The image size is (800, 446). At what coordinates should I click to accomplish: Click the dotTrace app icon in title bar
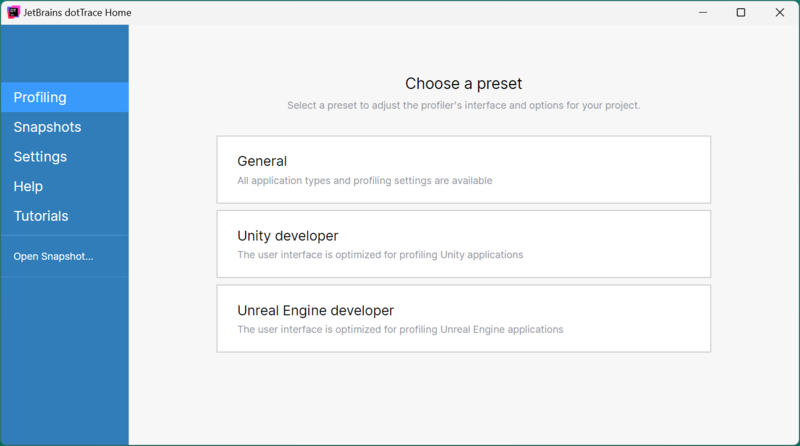tap(13, 12)
